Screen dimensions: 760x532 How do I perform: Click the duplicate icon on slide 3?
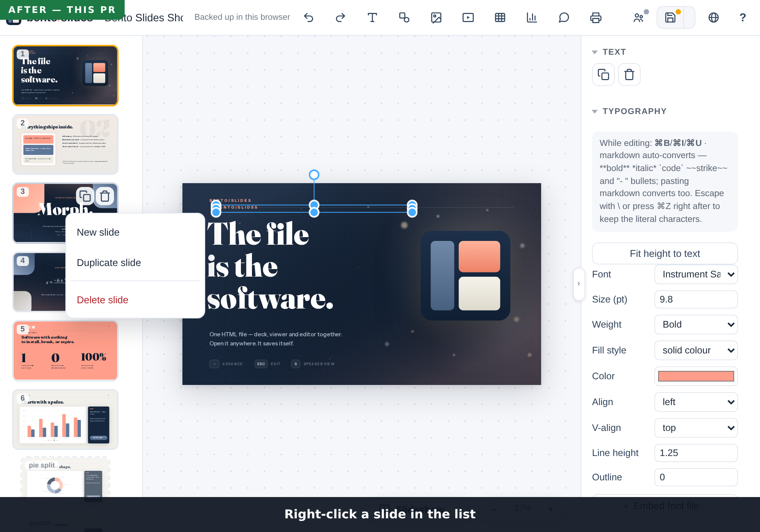tap(85, 196)
